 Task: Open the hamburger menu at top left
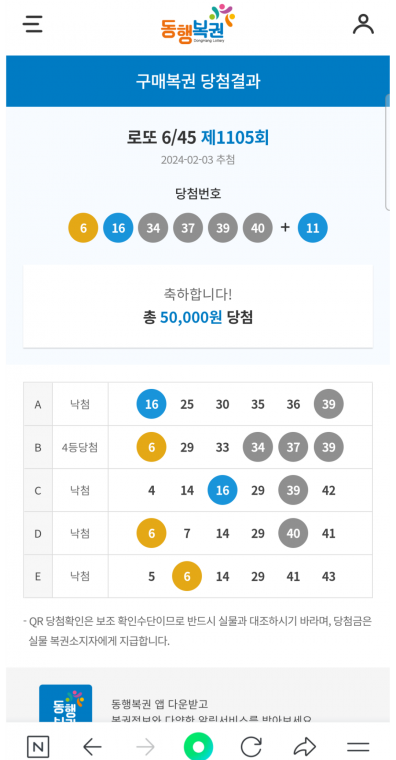click(33, 24)
